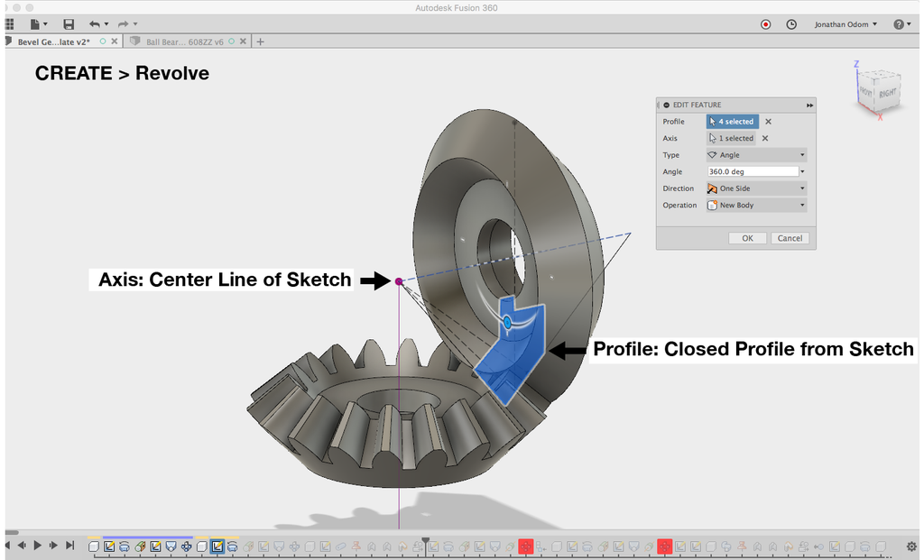Screen dimensions: 924x560
Task: Select the second red error timeline feature
Action: 665,546
